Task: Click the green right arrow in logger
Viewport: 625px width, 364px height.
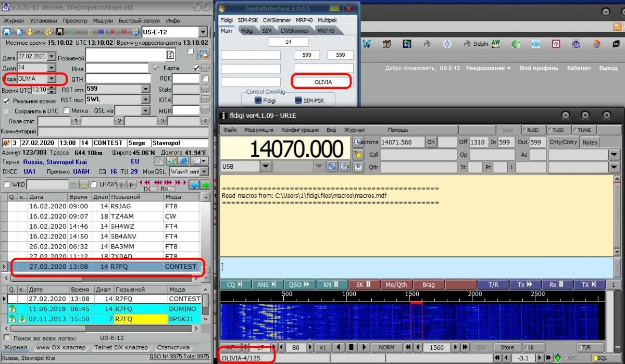Action: [x=206, y=184]
